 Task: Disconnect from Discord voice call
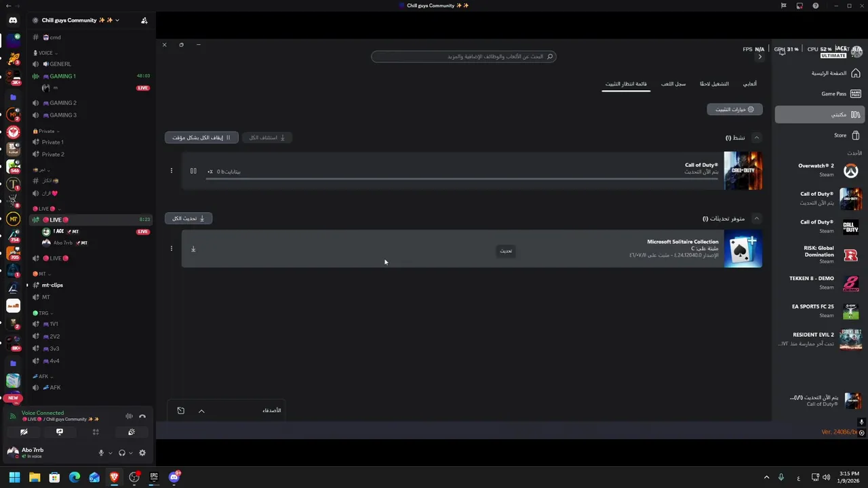142,416
